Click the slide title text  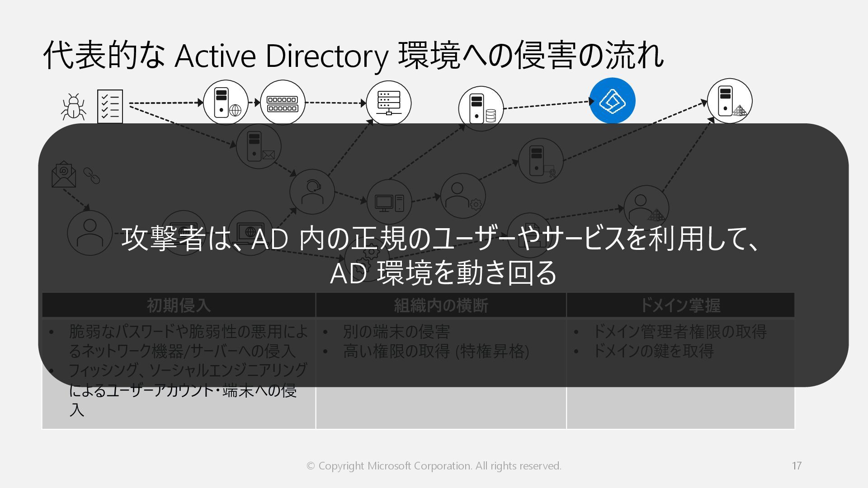(353, 56)
